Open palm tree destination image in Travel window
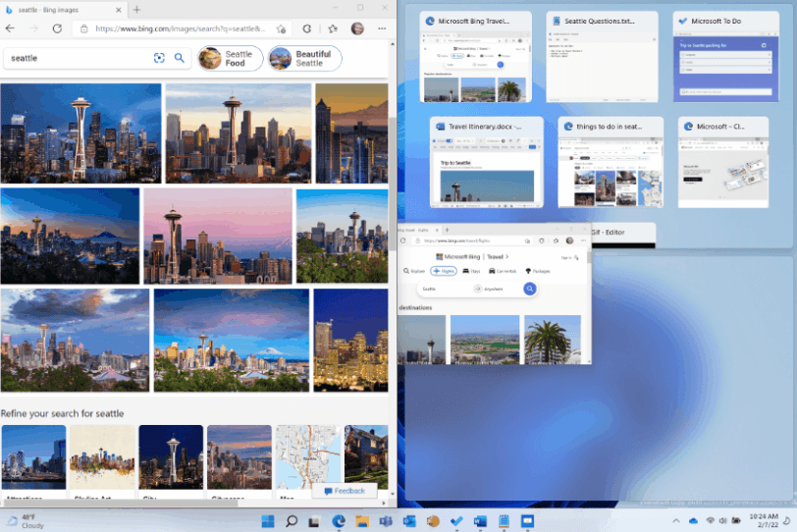The height and width of the screenshot is (532, 797). [x=552, y=340]
